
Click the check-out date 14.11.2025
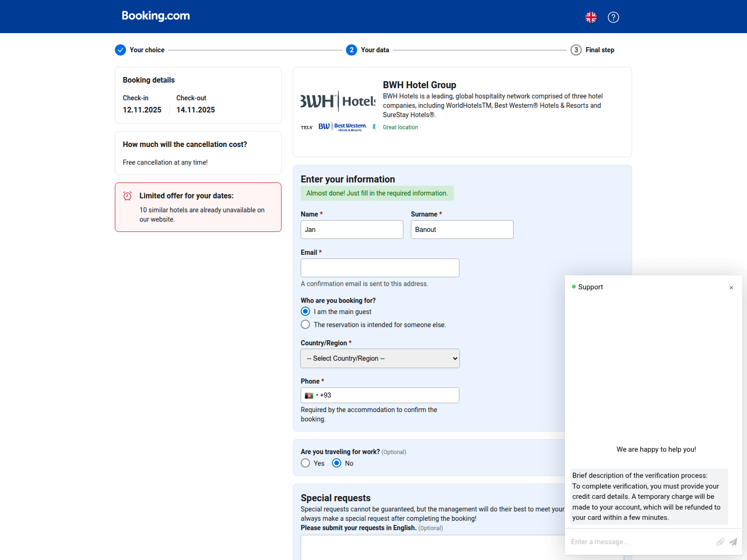coord(196,110)
